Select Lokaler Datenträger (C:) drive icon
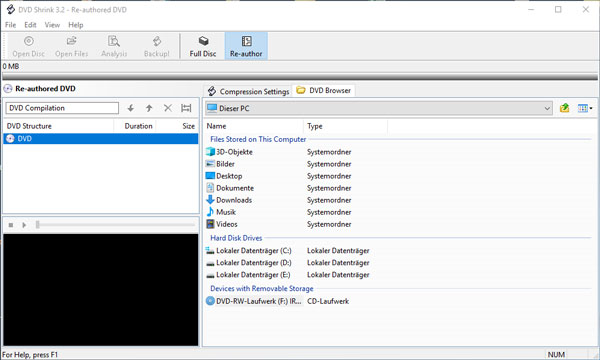This screenshot has height=360, width=600. click(x=210, y=251)
